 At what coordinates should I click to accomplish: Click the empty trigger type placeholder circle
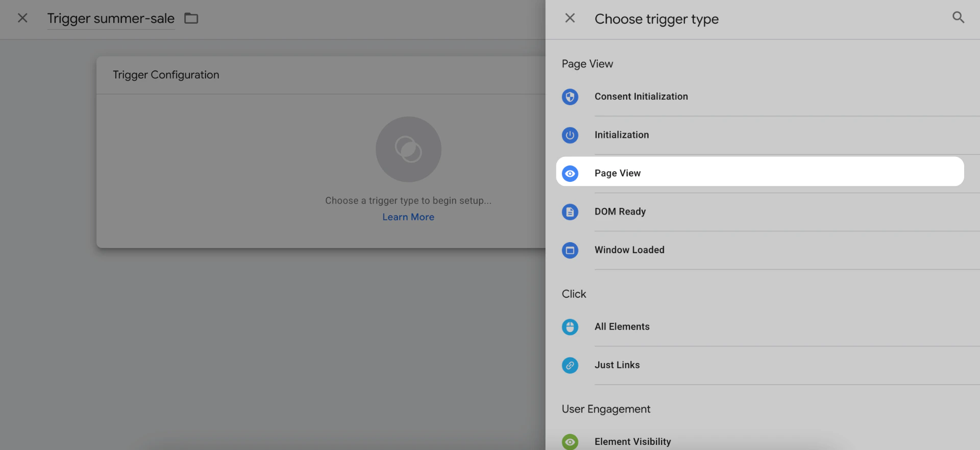(408, 149)
